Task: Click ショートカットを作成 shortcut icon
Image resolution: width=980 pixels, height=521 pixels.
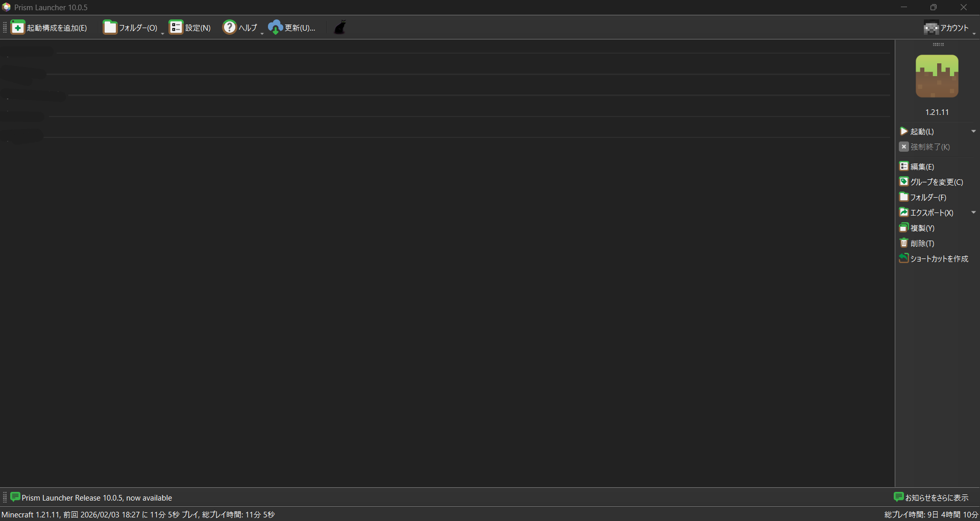Action: 904,258
